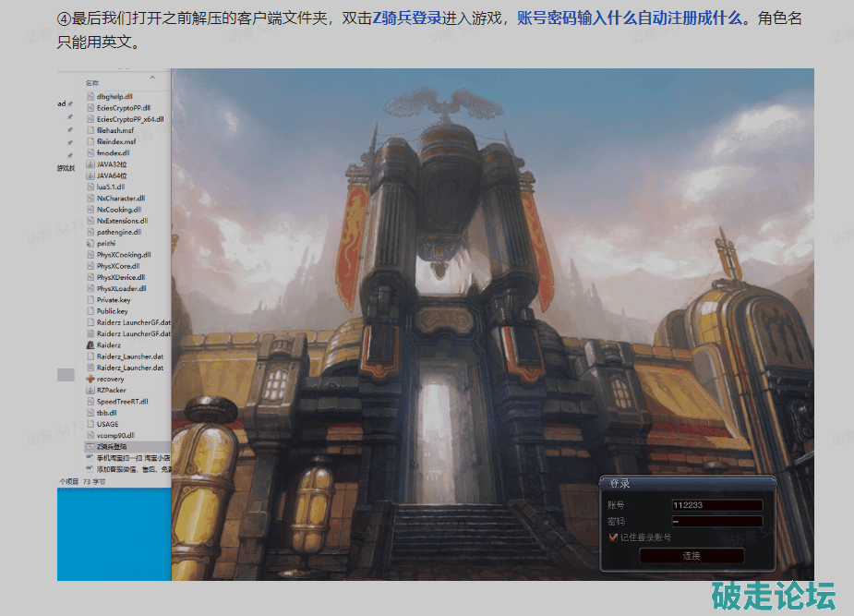This screenshot has width=854, height=616.
Task: Click into the 密码 password field
Action: coord(716,521)
